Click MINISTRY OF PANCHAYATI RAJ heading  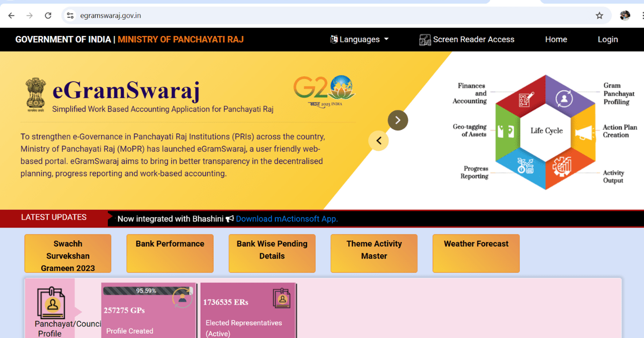click(180, 39)
